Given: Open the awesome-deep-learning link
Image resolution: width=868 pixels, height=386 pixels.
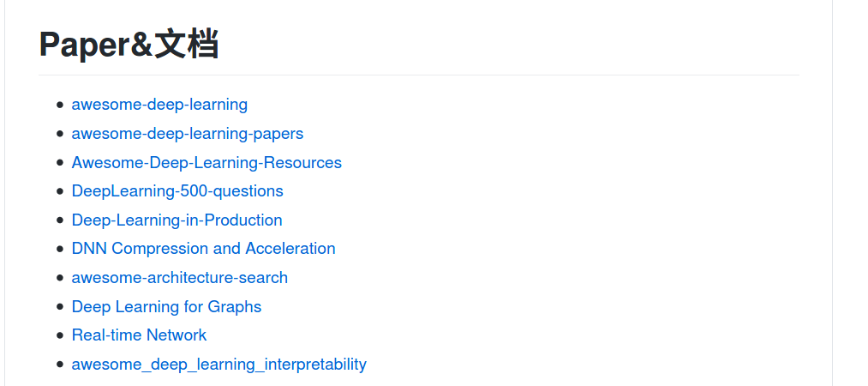Looking at the screenshot, I should tap(159, 105).
